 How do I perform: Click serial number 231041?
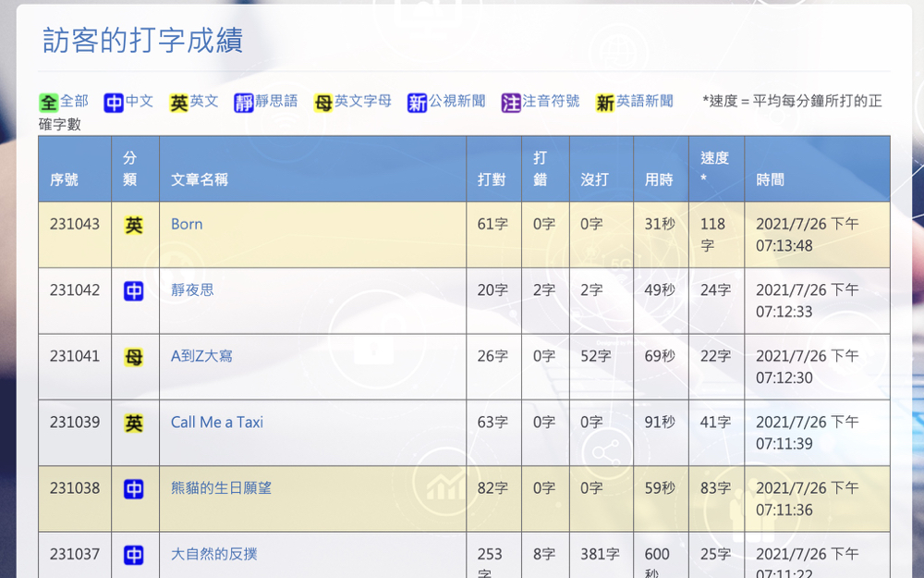pos(75,356)
